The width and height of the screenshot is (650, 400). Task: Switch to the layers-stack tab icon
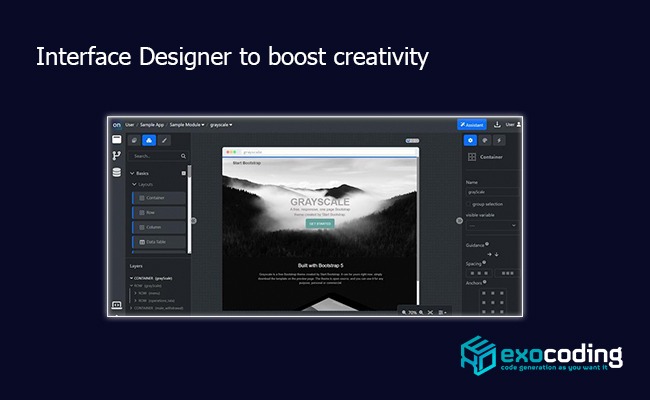tap(134, 141)
